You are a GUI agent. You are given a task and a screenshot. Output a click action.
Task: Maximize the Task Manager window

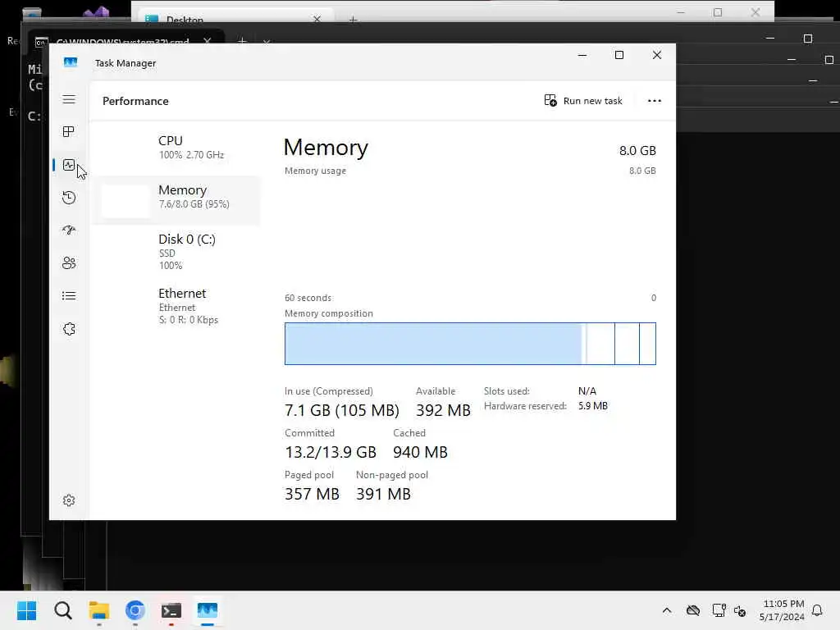[x=619, y=55]
